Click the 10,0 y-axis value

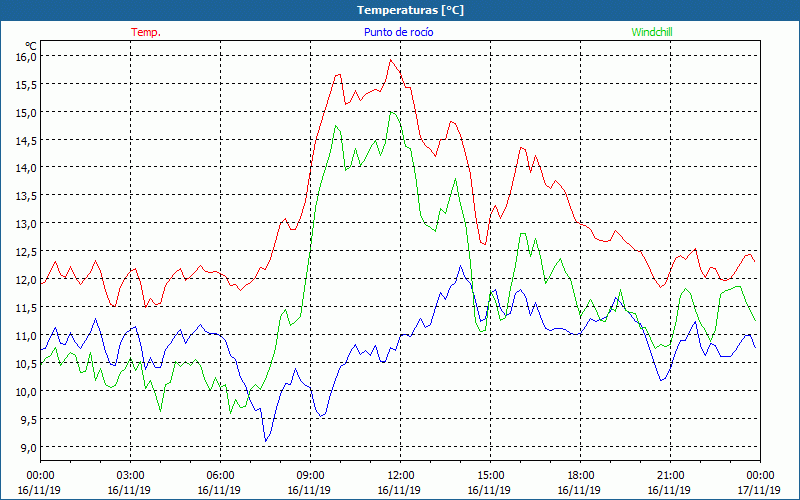pyautogui.click(x=27, y=391)
